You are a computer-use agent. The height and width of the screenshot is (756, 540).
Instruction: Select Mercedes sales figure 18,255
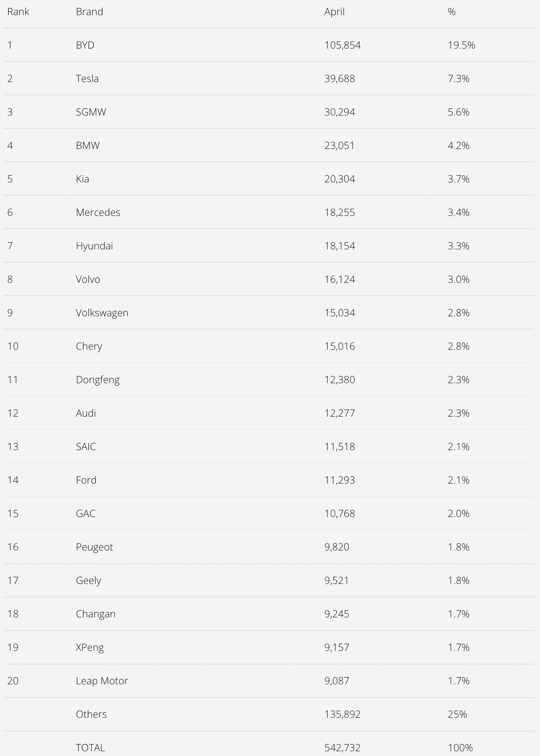click(x=340, y=212)
